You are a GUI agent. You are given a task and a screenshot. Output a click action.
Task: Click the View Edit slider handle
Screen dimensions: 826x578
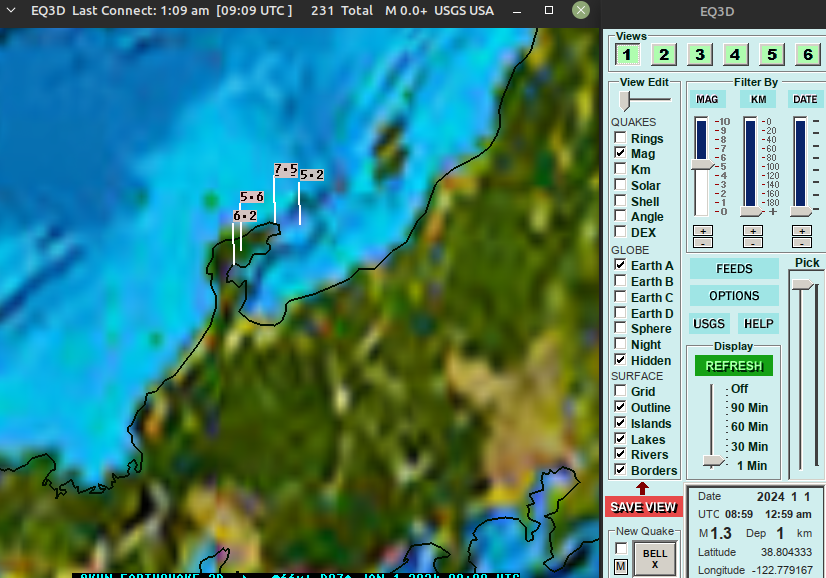625,101
